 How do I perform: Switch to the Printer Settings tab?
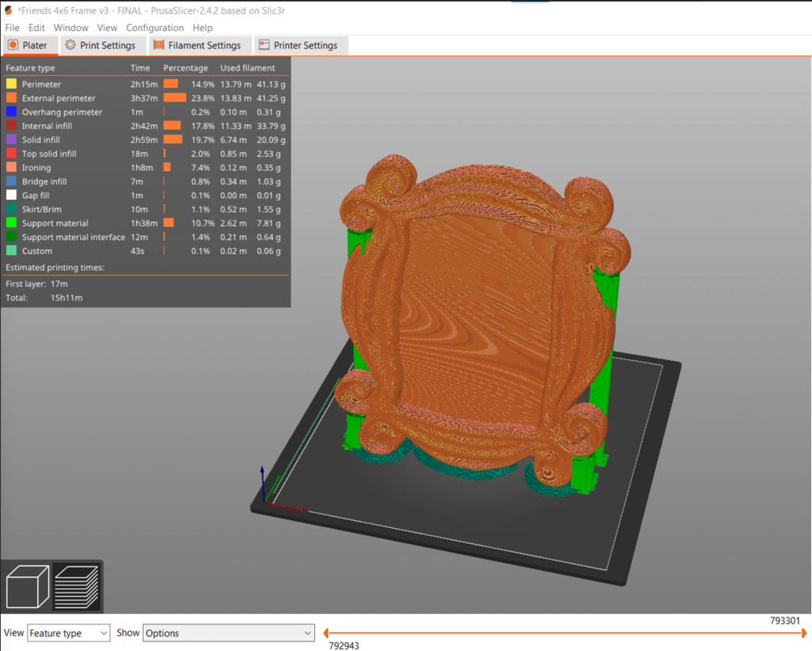point(301,45)
